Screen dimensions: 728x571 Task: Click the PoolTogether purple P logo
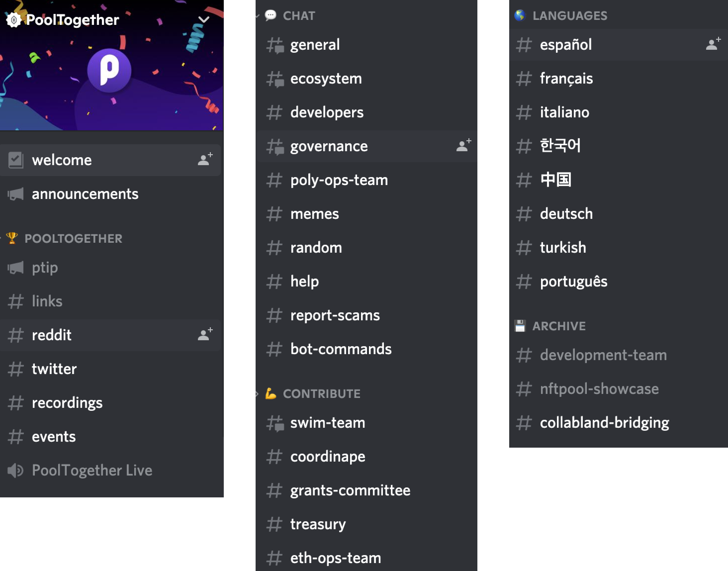(x=109, y=71)
